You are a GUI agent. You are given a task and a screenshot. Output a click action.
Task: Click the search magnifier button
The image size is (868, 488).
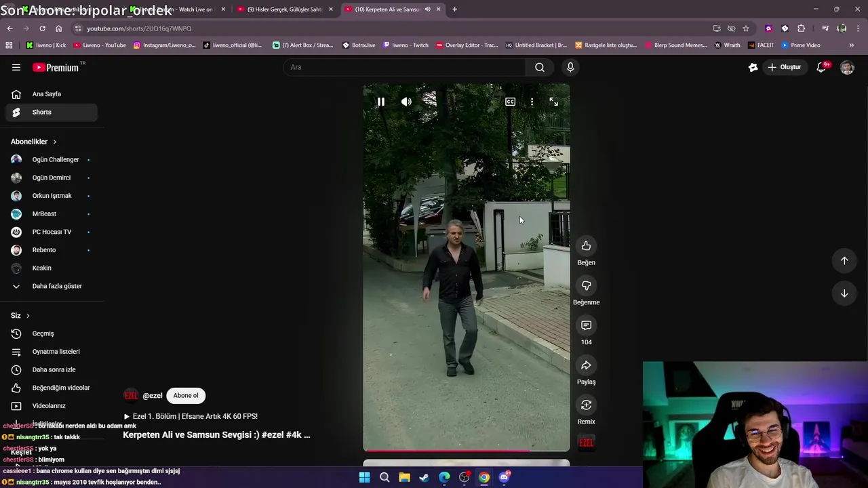pos(540,67)
